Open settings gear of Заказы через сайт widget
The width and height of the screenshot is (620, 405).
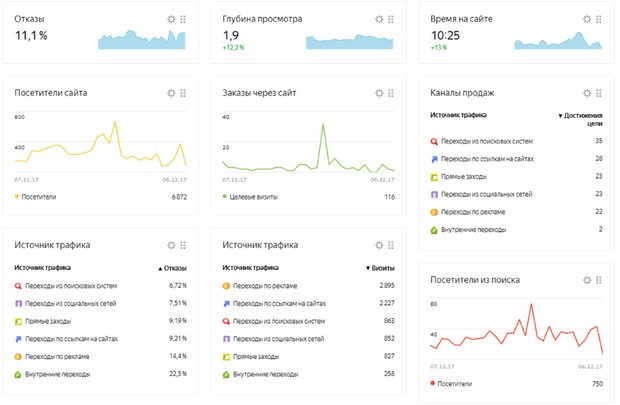coord(379,93)
